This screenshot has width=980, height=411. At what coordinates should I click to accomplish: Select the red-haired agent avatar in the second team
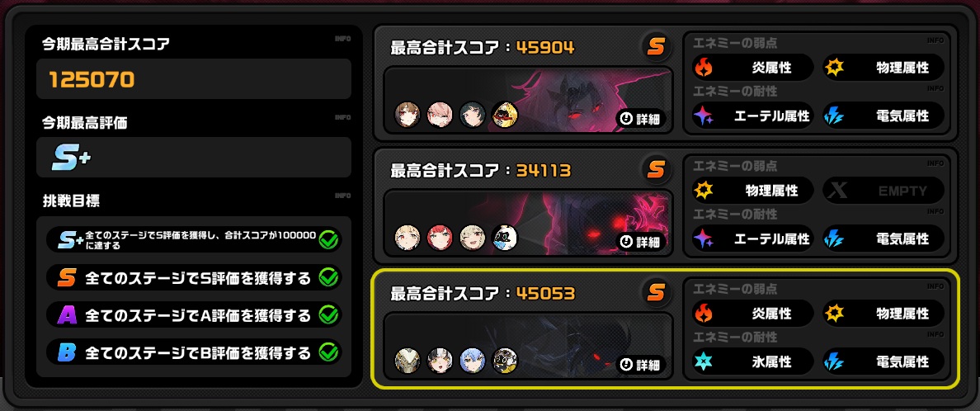pyautogui.click(x=440, y=238)
